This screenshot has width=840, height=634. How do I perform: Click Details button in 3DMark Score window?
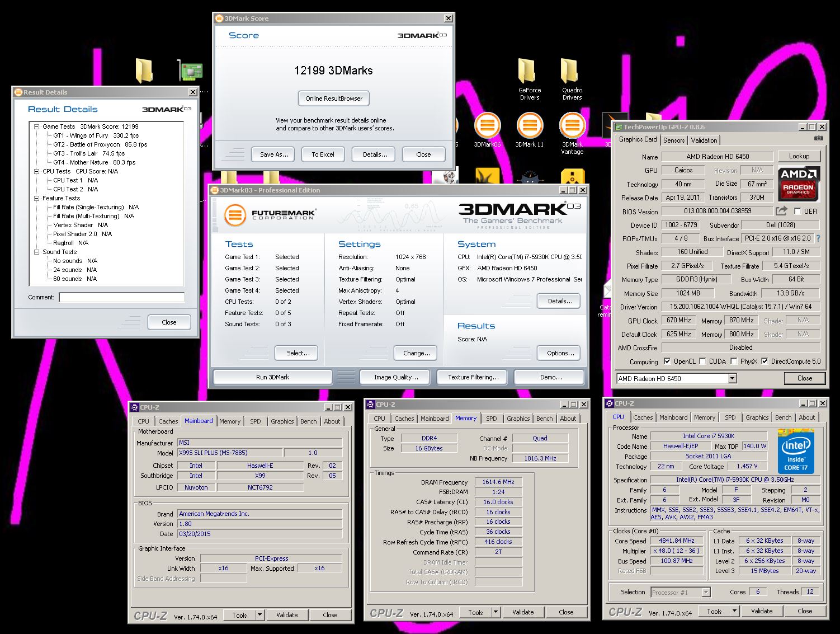pyautogui.click(x=374, y=154)
